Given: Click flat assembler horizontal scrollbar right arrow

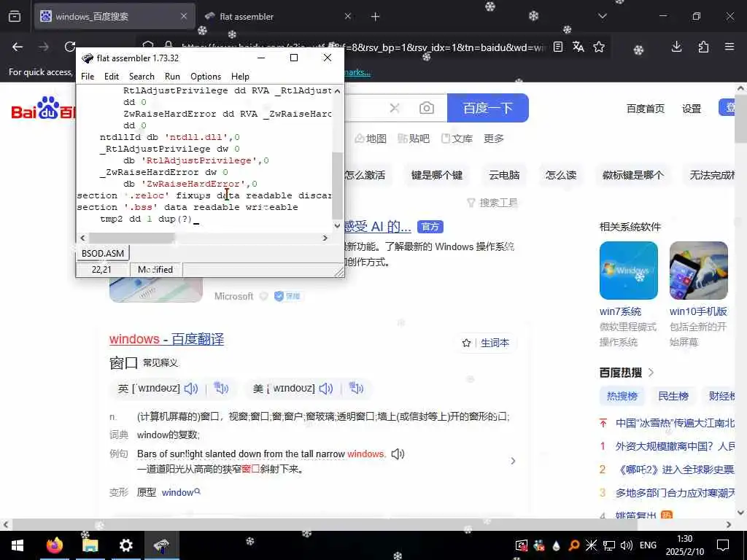Looking at the screenshot, I should pyautogui.click(x=325, y=238).
